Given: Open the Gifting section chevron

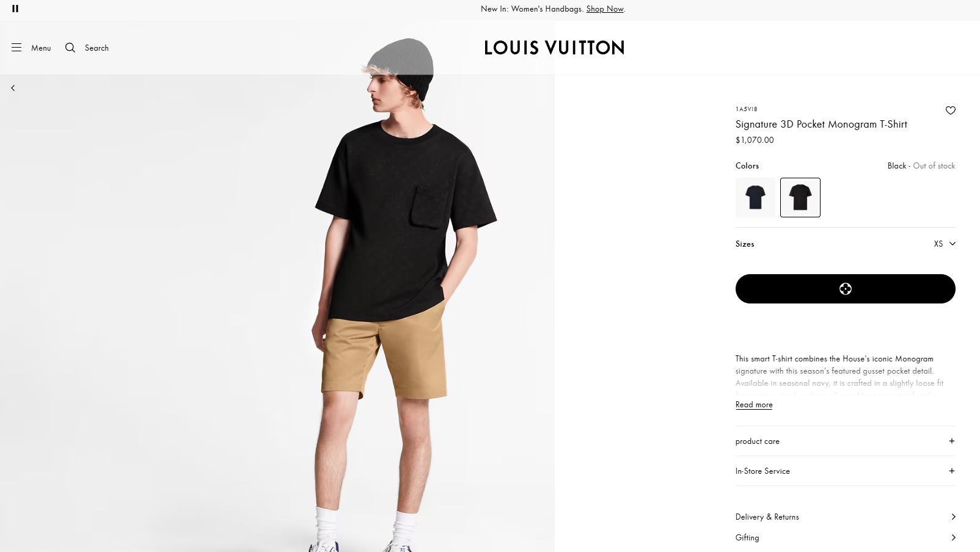Looking at the screenshot, I should click(x=953, y=537).
